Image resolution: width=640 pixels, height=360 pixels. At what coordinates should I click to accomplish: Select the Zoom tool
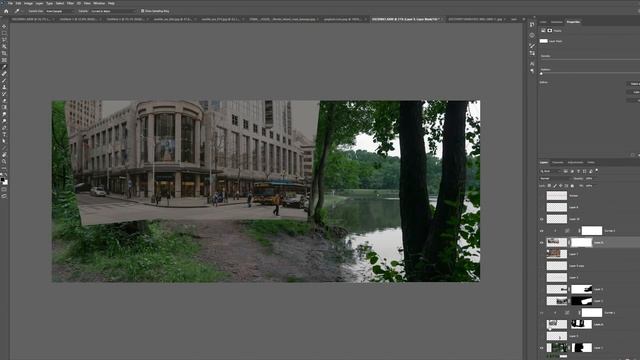click(4, 161)
